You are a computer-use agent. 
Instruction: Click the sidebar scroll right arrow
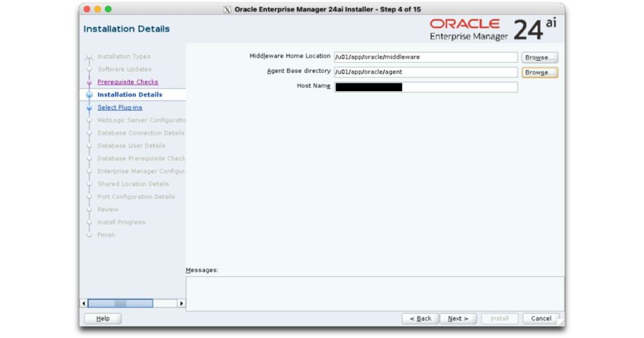[181, 303]
